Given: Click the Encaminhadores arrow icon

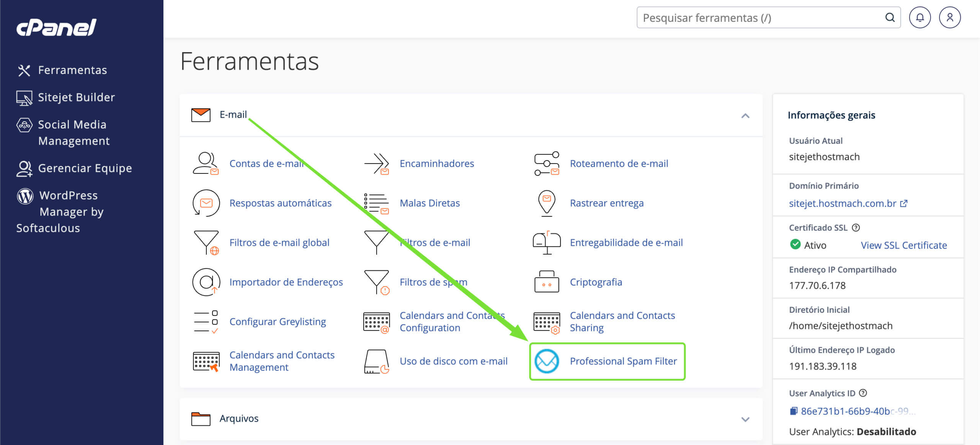Looking at the screenshot, I should click(x=376, y=164).
